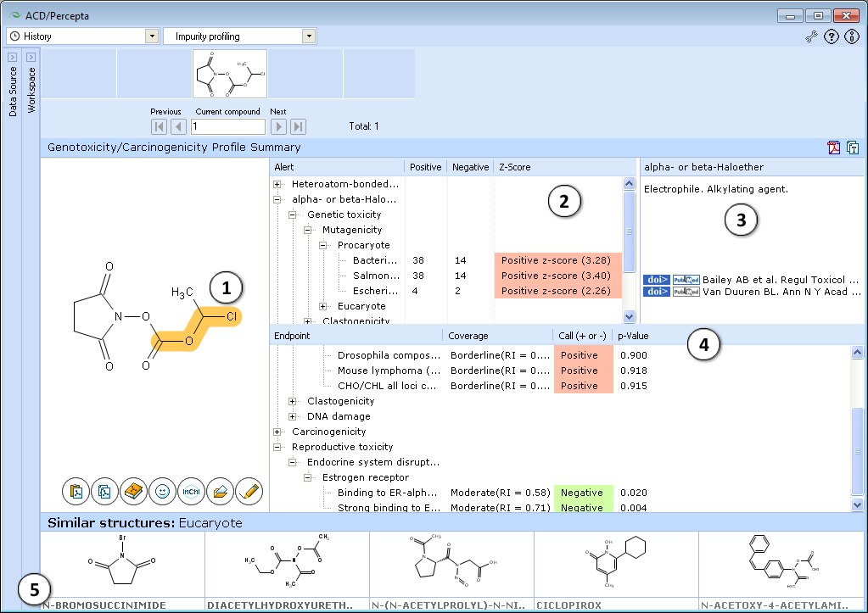Click the PubMed icon for Bailey AB reference
The image size is (868, 613).
point(686,280)
